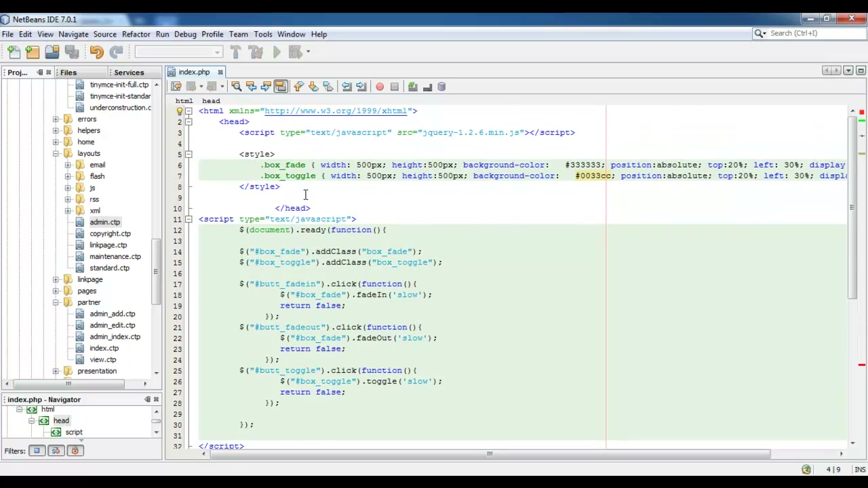Screen dimensions: 868x488
Task: Open the w3.org xhtml link on line 1
Action: tap(336, 110)
